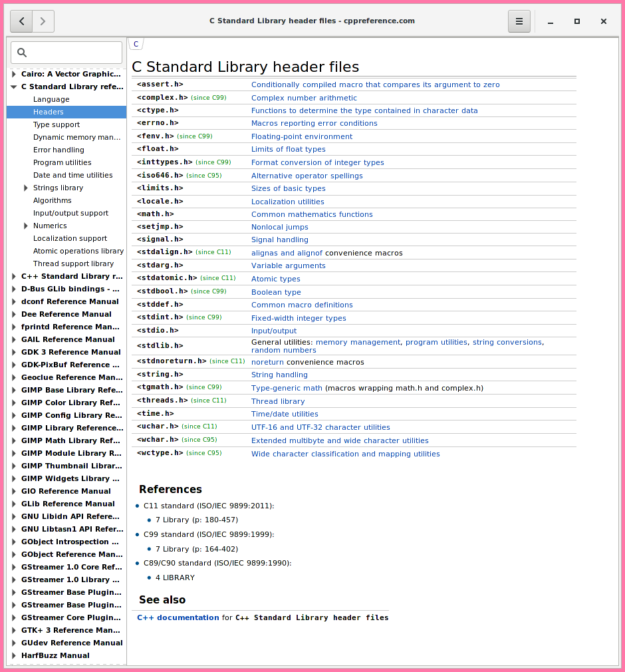
Task: Select the C breadcrumb tab
Action: click(x=136, y=45)
